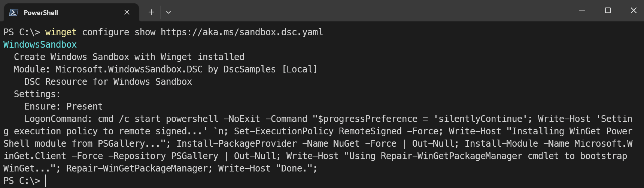Screen dimensions: 644x188
Task: Click the LogonCommand label text
Action: tap(58, 119)
